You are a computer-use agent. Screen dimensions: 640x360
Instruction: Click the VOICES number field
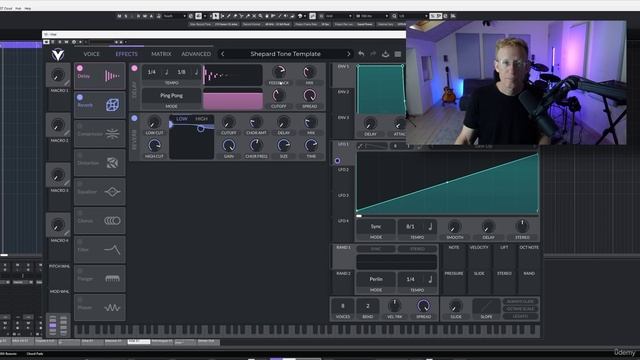point(342,306)
